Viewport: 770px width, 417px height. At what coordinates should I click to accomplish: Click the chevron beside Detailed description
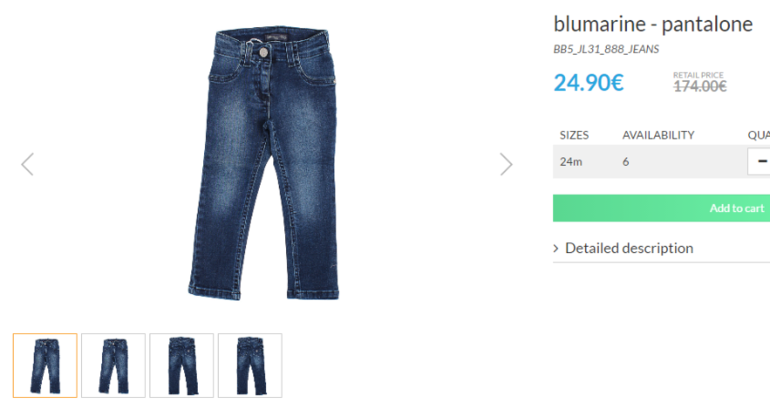pyautogui.click(x=556, y=249)
